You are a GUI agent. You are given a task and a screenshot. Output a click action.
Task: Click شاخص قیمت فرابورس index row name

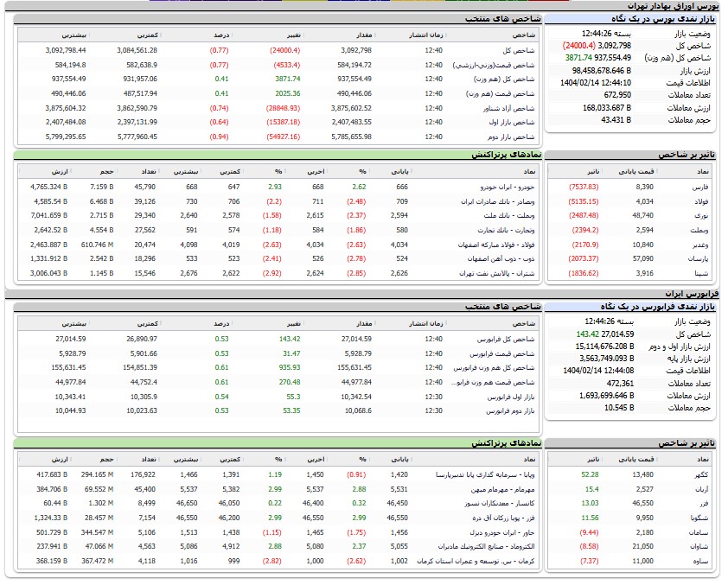(x=502, y=353)
